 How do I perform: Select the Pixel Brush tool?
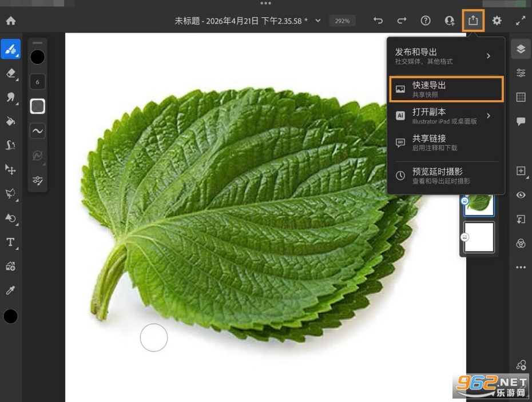coord(10,49)
